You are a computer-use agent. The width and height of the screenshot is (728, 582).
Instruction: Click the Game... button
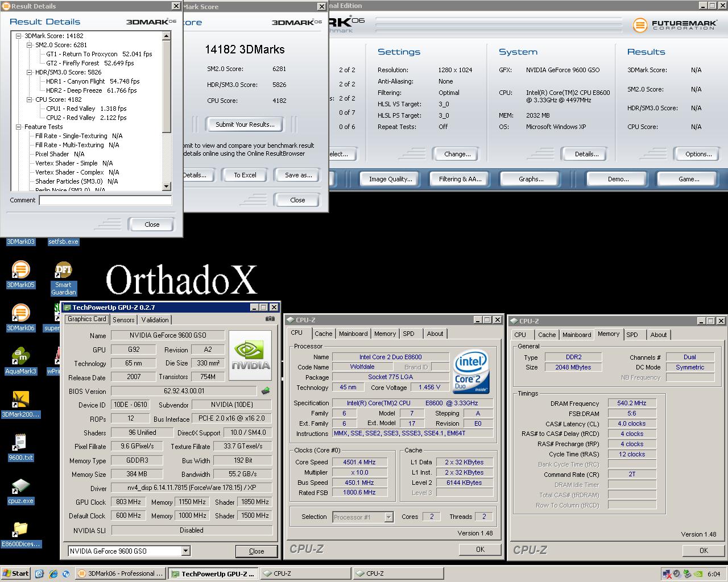(x=688, y=179)
